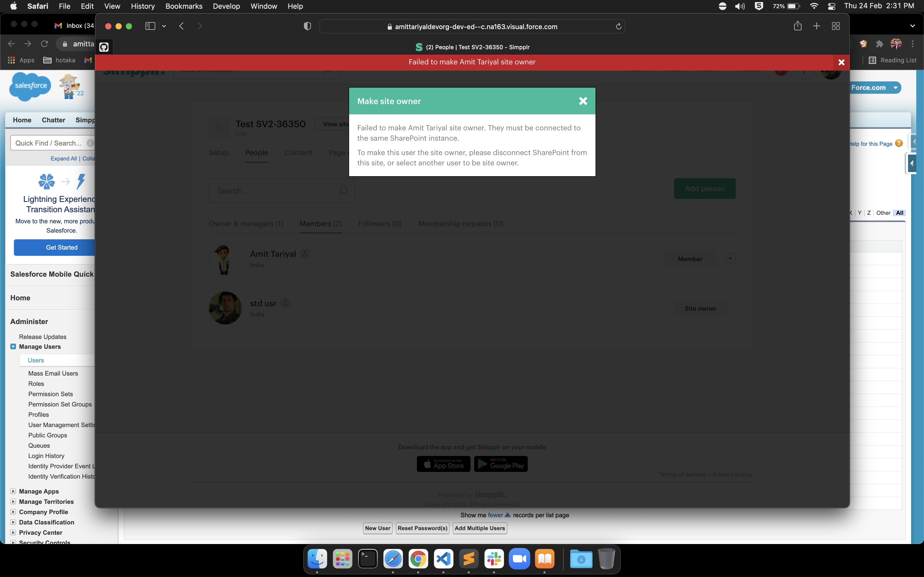Click the New User button
Screen dimensions: 924x577
point(377,528)
